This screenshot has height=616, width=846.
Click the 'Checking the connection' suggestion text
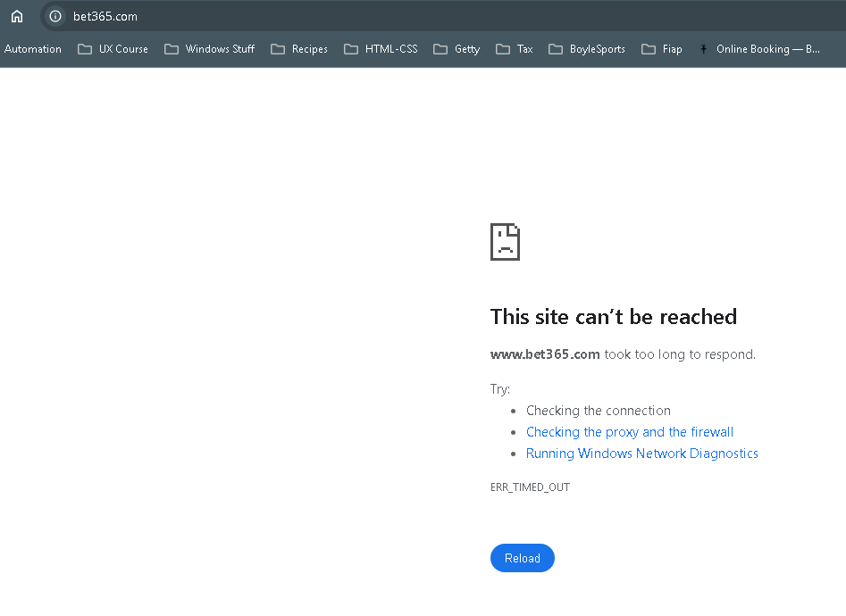tap(599, 411)
